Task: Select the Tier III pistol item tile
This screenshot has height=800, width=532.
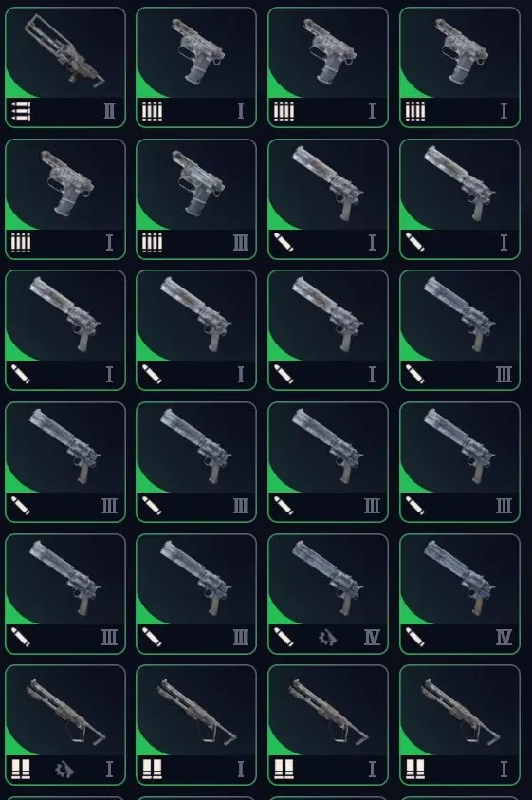Action: pos(196,199)
